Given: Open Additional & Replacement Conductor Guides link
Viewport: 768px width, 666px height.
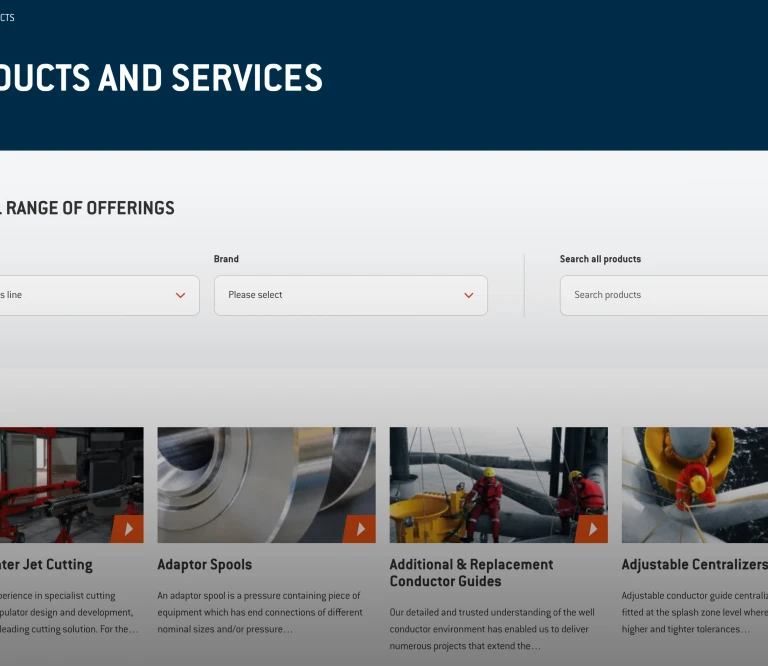Looking at the screenshot, I should coord(470,573).
